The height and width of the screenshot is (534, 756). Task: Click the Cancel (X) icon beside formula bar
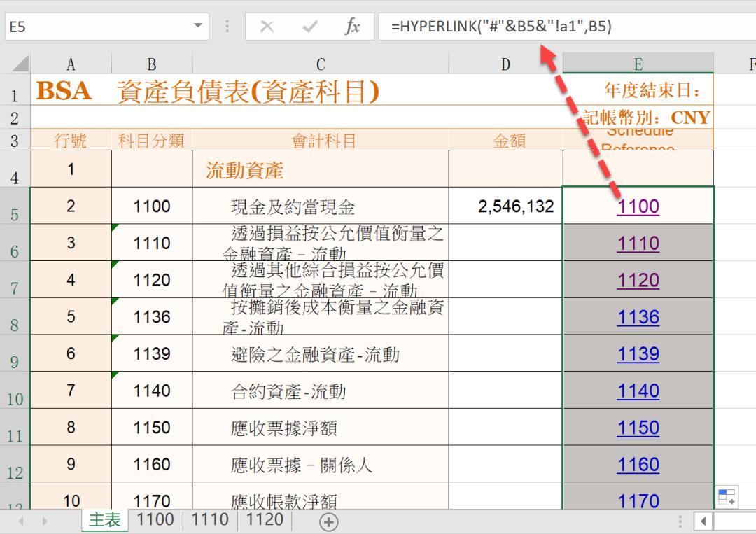point(268,27)
